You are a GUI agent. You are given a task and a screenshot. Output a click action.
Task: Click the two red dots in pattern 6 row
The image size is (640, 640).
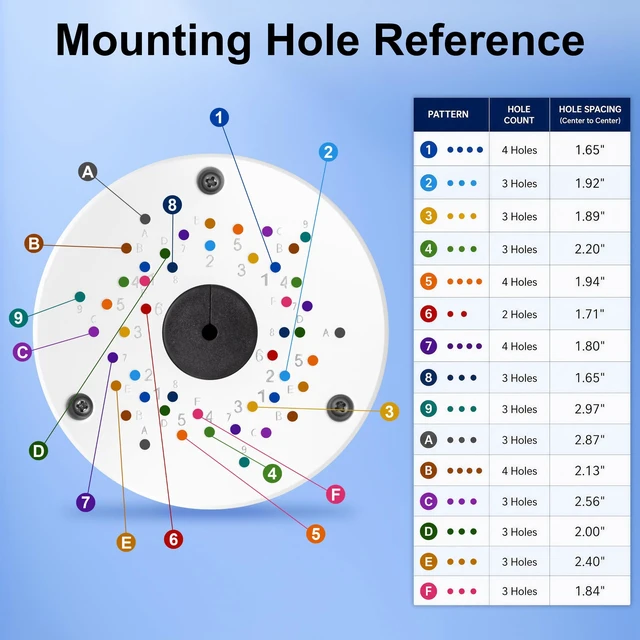pos(457,314)
